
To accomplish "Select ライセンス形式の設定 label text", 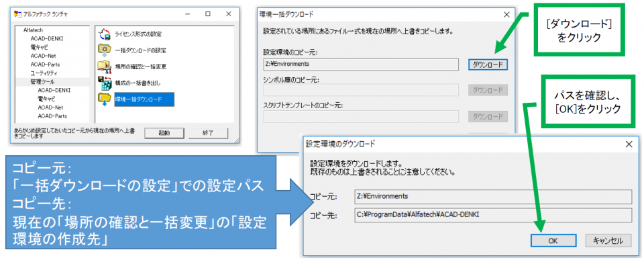I will (x=138, y=34).
